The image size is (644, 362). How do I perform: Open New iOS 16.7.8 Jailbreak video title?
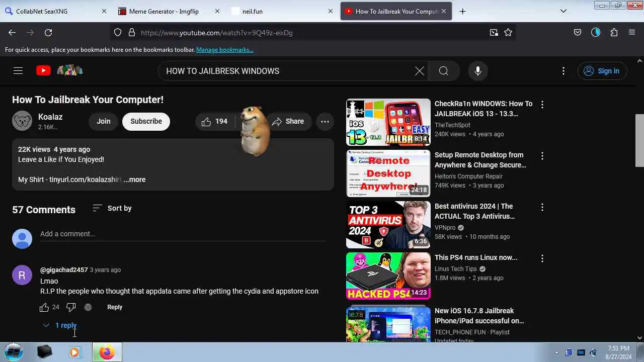click(x=479, y=316)
